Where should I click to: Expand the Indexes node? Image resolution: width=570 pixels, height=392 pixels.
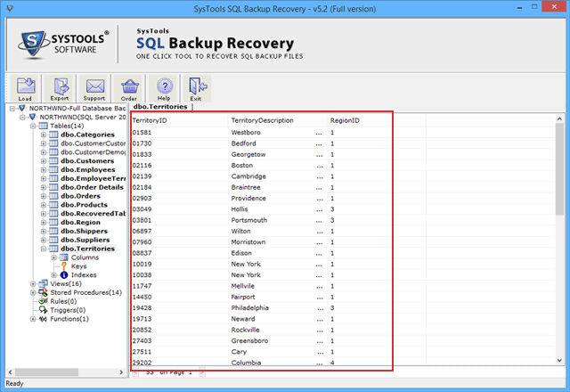point(53,275)
